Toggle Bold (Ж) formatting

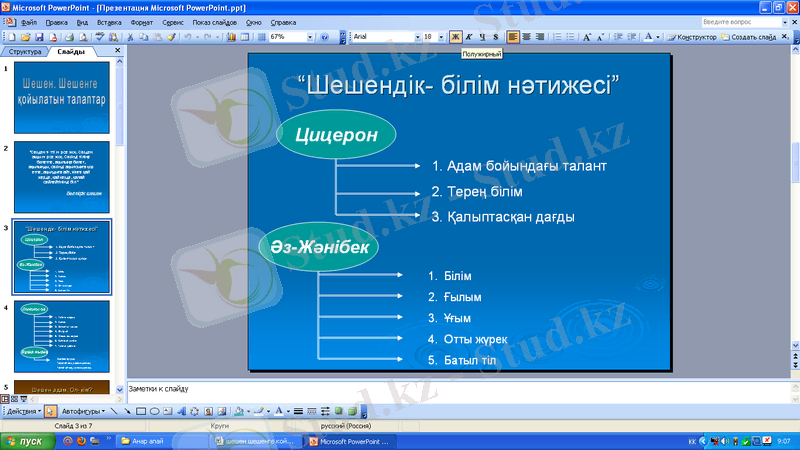coord(455,37)
